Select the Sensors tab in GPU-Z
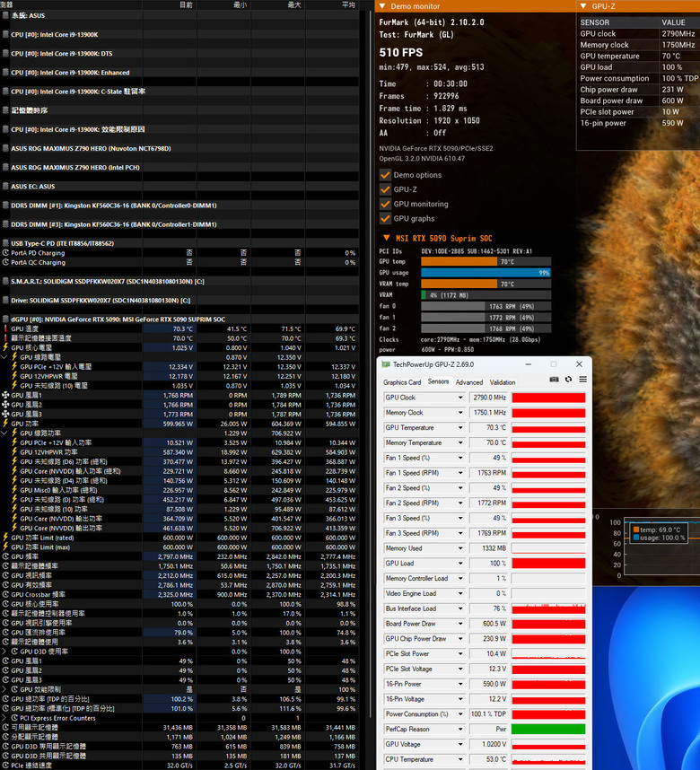This screenshot has width=700, height=770. point(438,381)
